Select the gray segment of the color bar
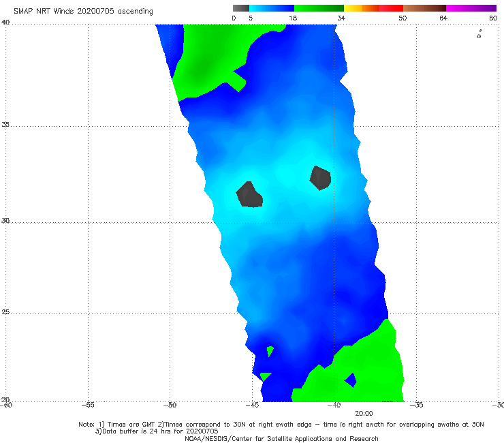Screen dimensions: 504x443 click(x=241, y=8)
